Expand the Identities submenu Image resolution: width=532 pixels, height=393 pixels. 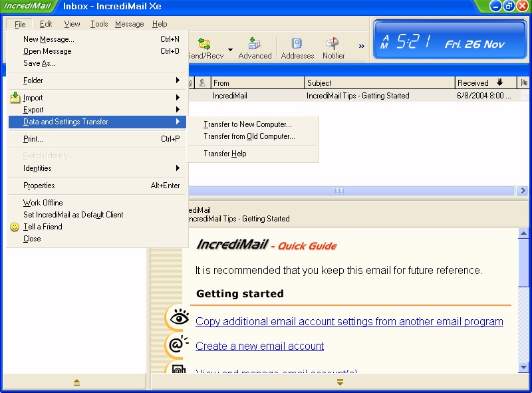pos(37,168)
